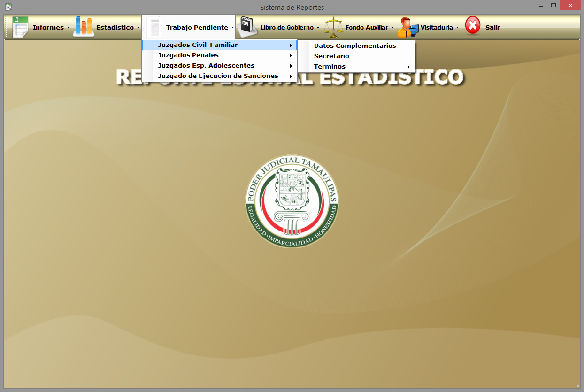Expand Juzgado de Ejecucion de Sanciones arrow
Image resolution: width=584 pixels, height=392 pixels.
click(x=291, y=76)
